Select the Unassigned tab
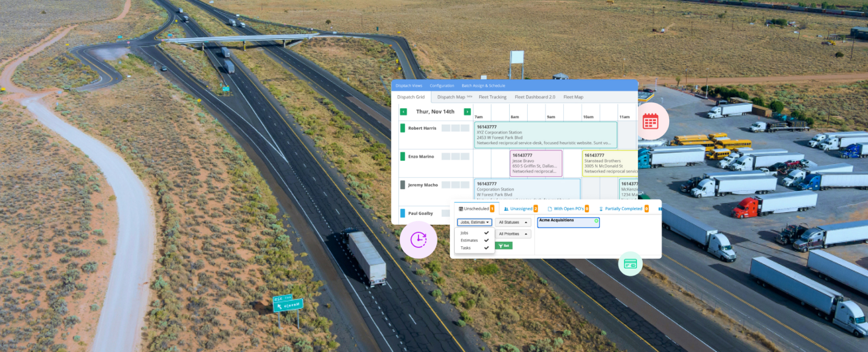The height and width of the screenshot is (352, 868). point(521,209)
